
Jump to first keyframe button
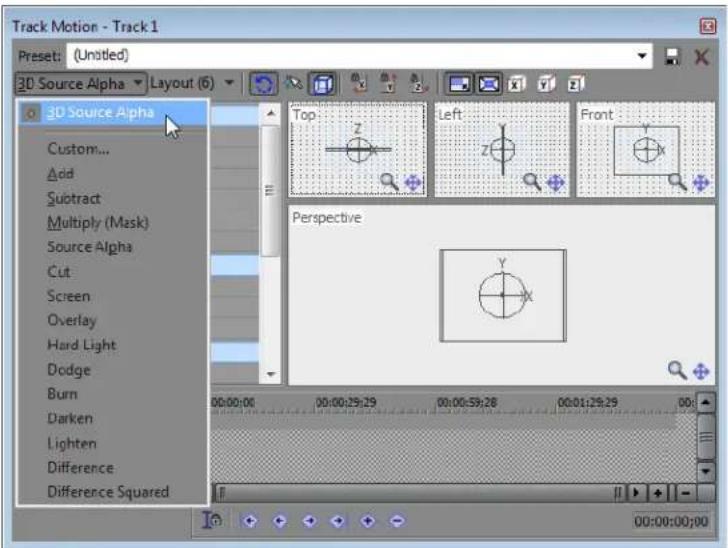(250, 521)
